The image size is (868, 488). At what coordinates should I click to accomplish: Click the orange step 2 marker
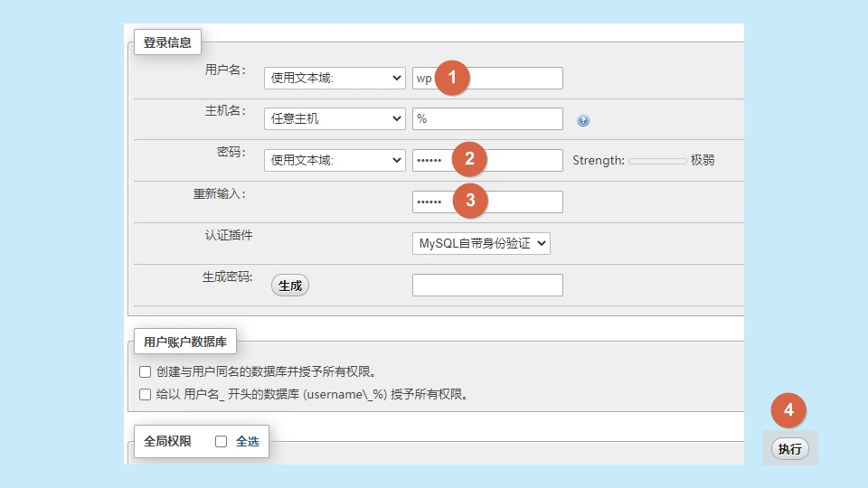coord(469,160)
